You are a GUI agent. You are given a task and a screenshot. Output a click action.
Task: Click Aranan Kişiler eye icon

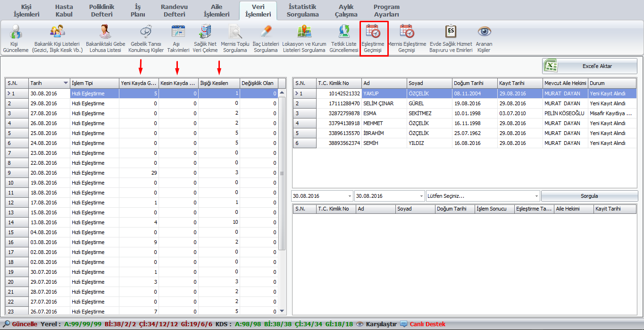484,32
